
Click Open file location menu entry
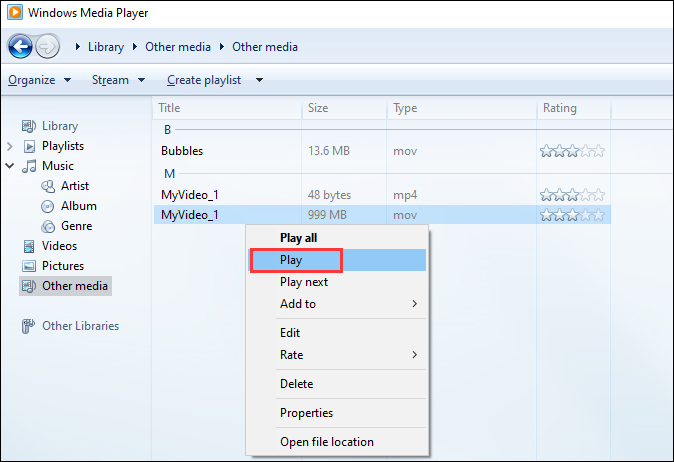click(326, 442)
